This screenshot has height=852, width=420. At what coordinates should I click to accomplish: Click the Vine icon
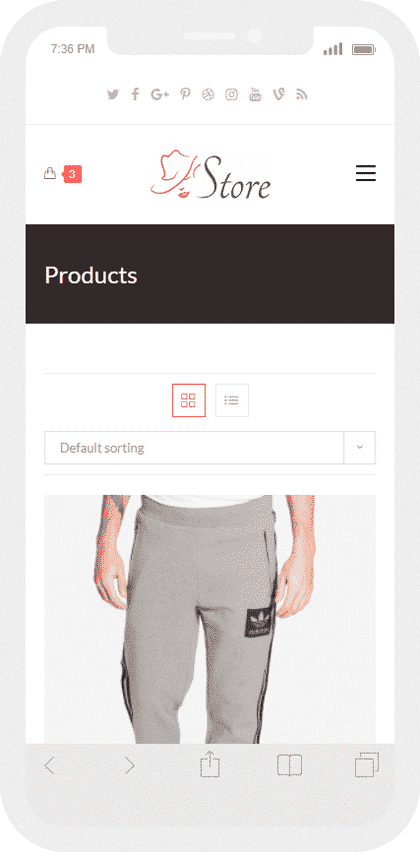[x=279, y=95]
